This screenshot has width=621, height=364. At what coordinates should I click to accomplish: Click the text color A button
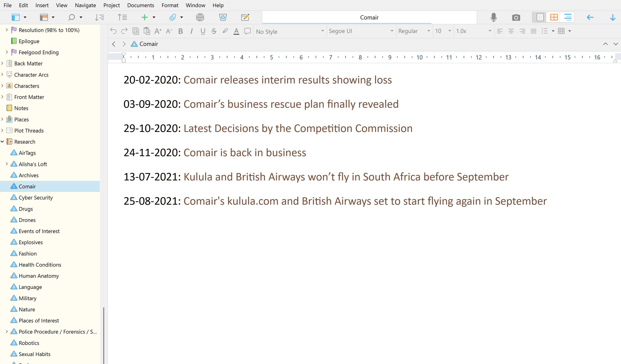[236, 31]
